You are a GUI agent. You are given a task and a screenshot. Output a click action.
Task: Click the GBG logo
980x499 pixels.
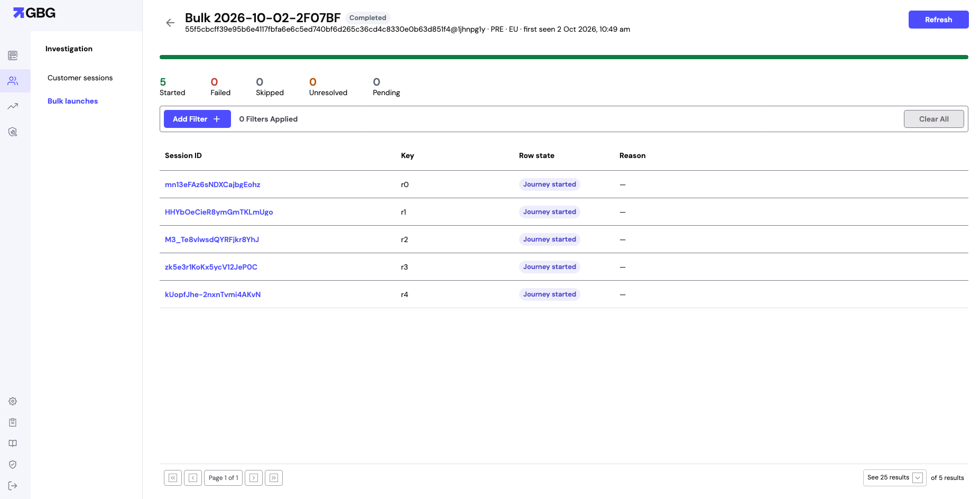pyautogui.click(x=34, y=13)
